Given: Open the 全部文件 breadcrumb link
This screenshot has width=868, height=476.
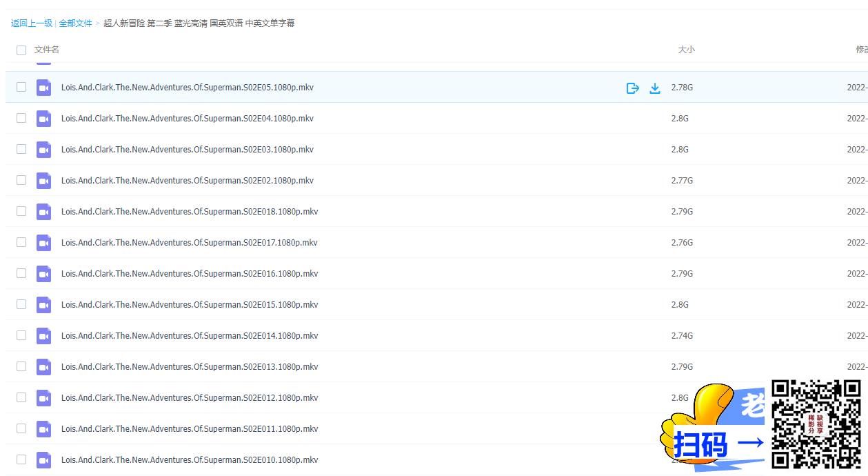Looking at the screenshot, I should [75, 23].
